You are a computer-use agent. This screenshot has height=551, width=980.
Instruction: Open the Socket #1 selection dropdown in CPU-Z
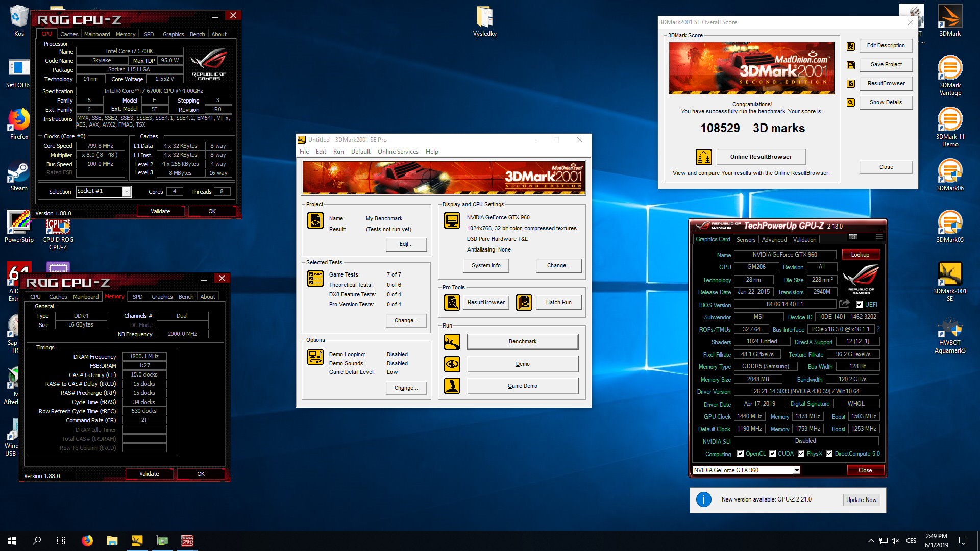(x=127, y=192)
